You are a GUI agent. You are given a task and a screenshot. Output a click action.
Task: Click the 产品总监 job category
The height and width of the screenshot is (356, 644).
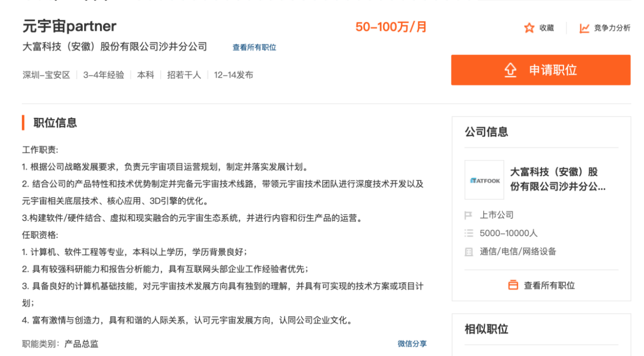(81, 343)
